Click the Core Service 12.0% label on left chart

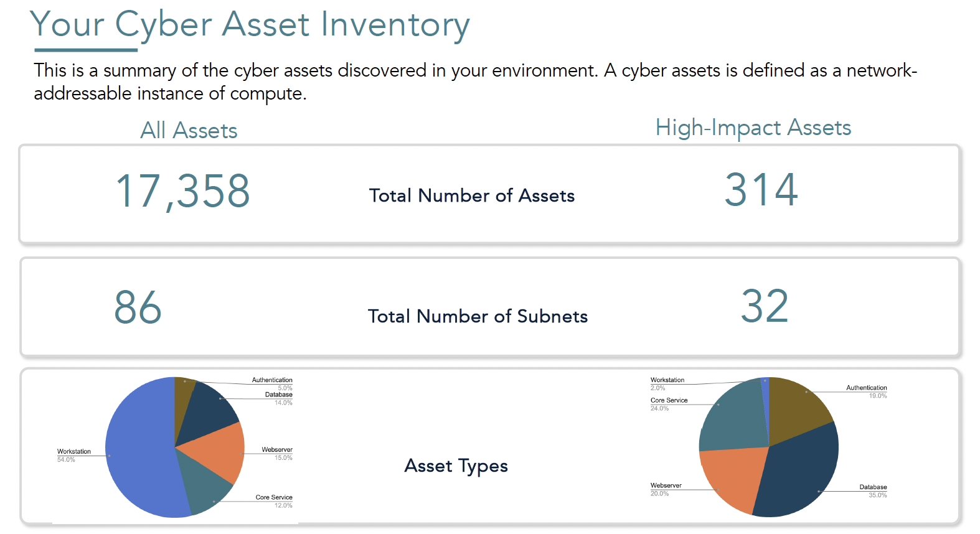coord(274,501)
